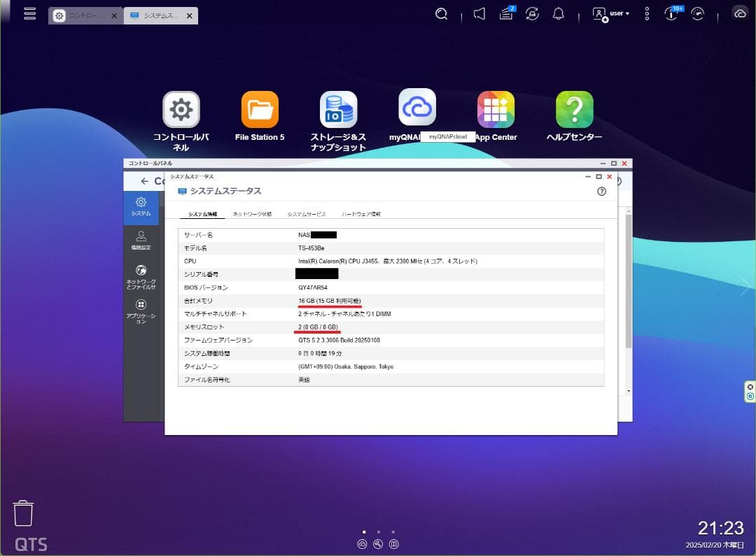756x556 pixels.
Task: Open the resource monitor gauge icon
Action: [698, 13]
